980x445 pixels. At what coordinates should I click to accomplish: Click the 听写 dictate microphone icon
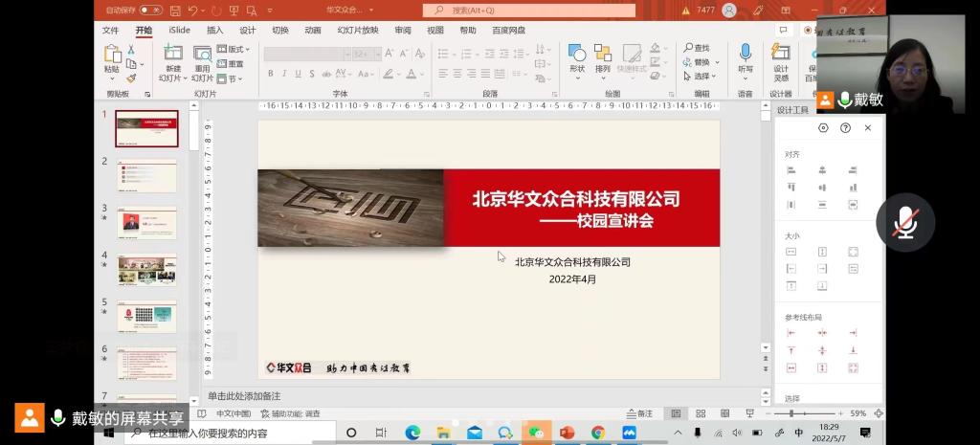pyautogui.click(x=745, y=53)
